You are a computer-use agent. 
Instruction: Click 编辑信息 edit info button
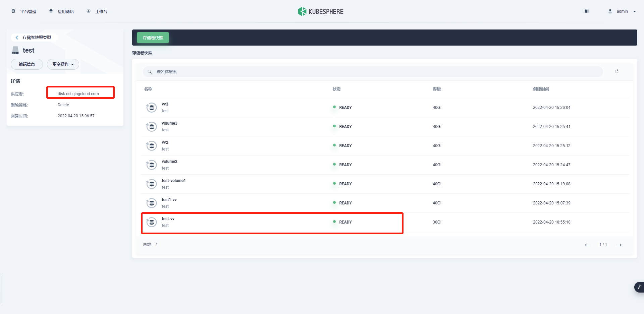[x=27, y=64]
